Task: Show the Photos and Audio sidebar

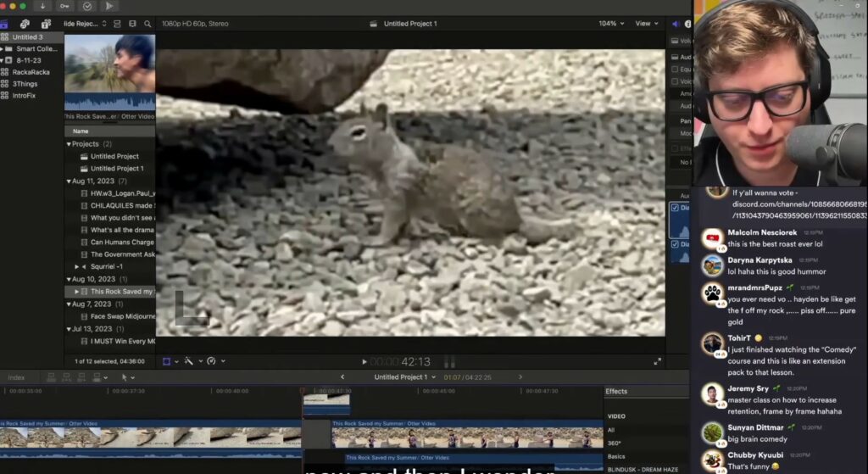Action: tap(25, 24)
